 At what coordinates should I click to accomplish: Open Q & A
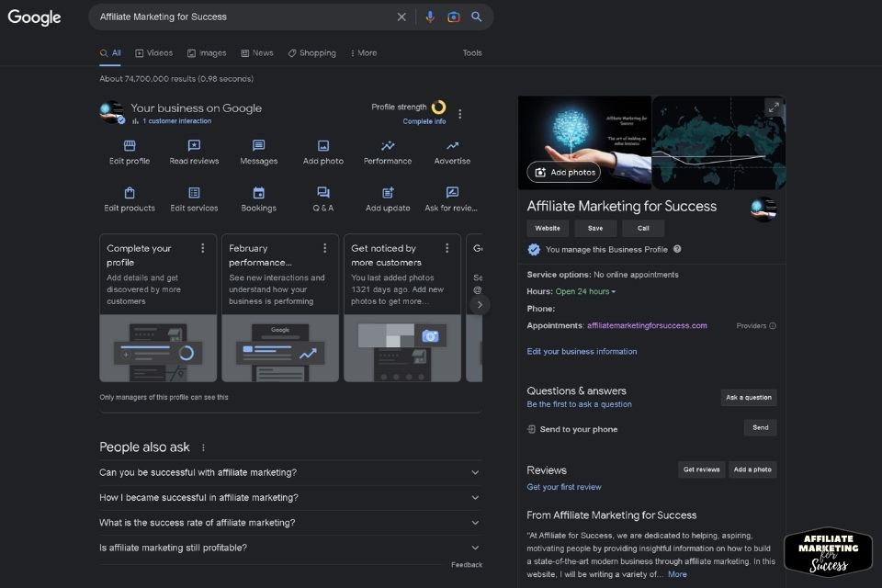pos(322,199)
